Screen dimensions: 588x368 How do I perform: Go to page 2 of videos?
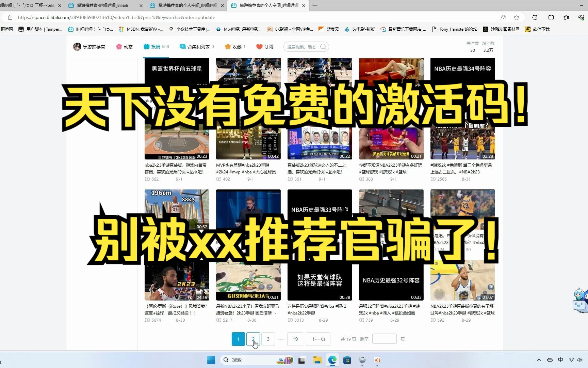coord(253,339)
